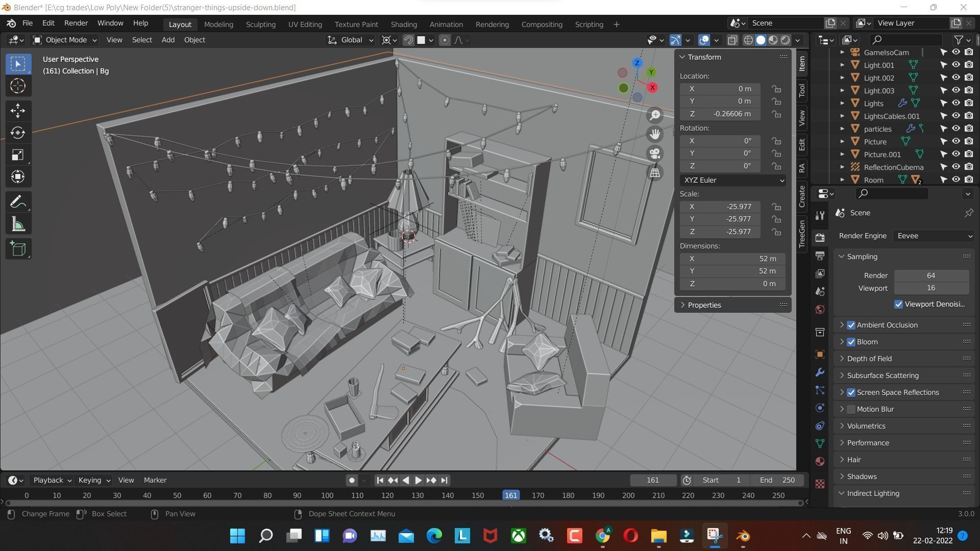This screenshot has width=980, height=551.
Task: Click the End frame 250 field
Action: click(x=777, y=480)
